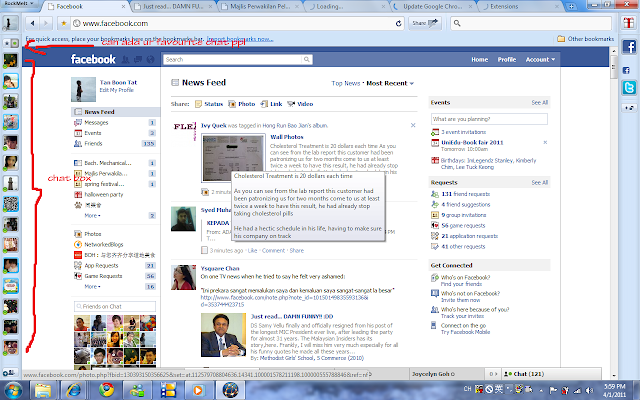Open the media player icon in taskbar
Viewport: 640px width, 400px height.
pyautogui.click(x=198, y=390)
